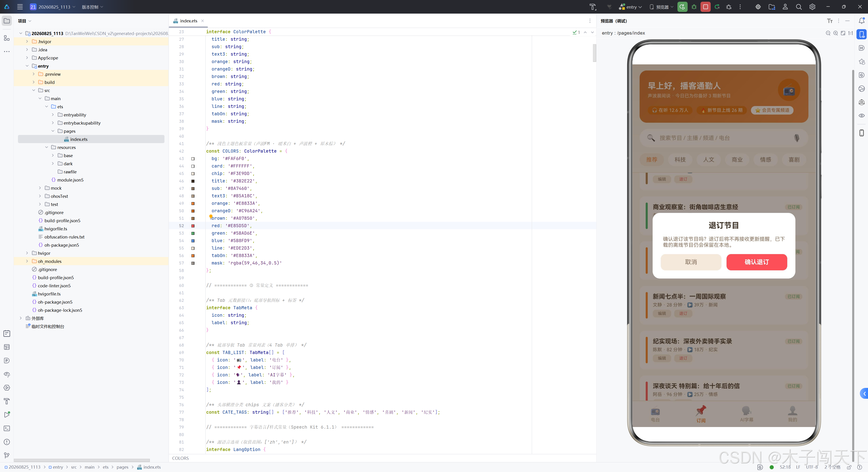Open the account profile icon
Viewport: 868px width, 472px height.
click(785, 7)
